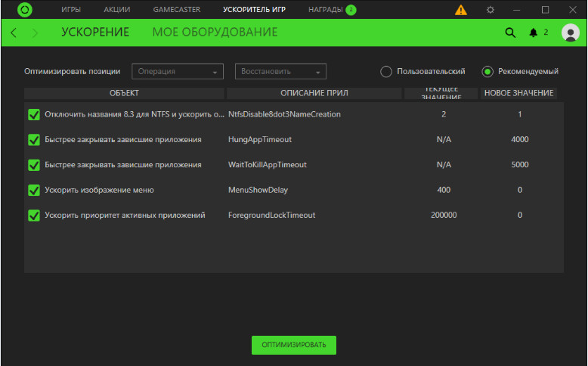Select the Рекомендуемый radio option
Screen dimensions: 588x366
click(x=487, y=72)
